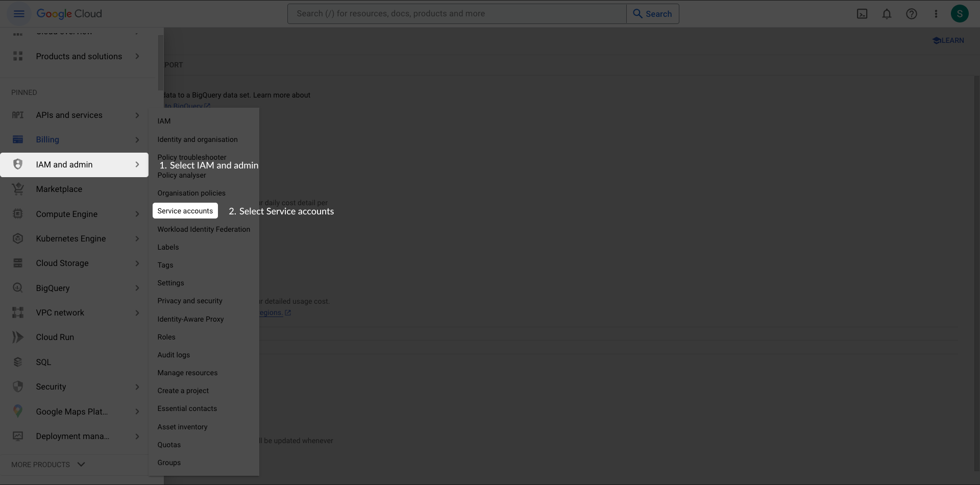The width and height of the screenshot is (980, 485).
Task: Open Essential contacts
Action: click(187, 408)
